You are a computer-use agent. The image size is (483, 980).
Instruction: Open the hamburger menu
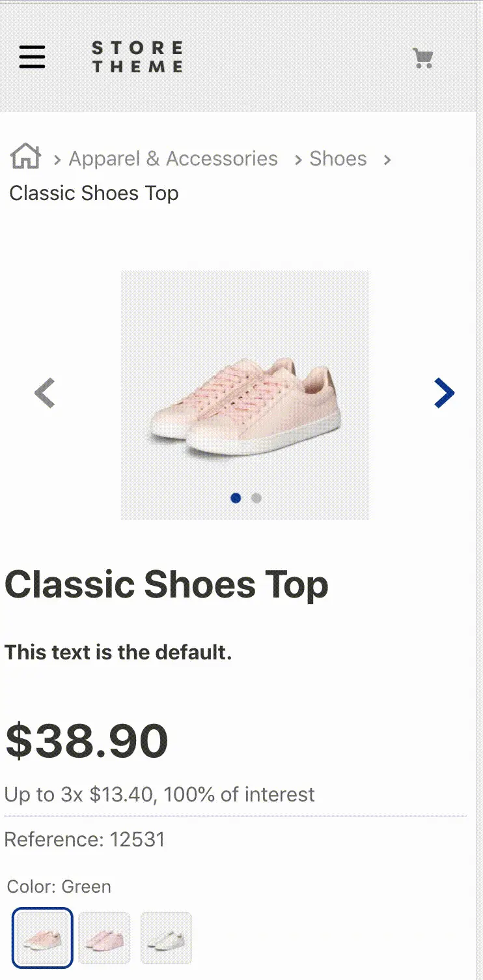pos(32,57)
